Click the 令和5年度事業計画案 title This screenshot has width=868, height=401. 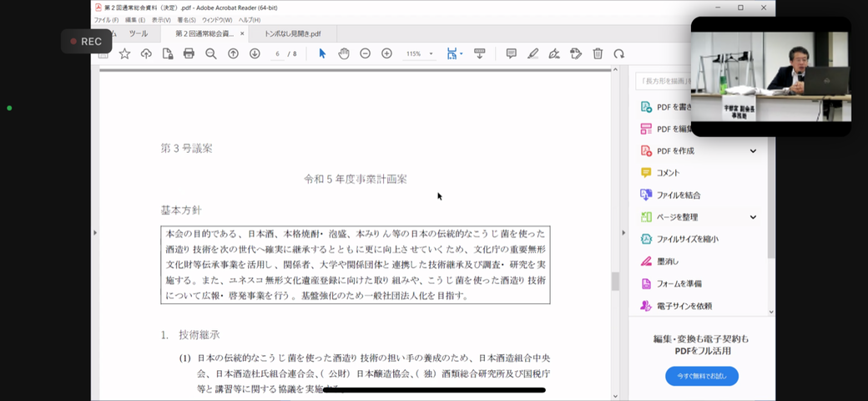pyautogui.click(x=356, y=179)
